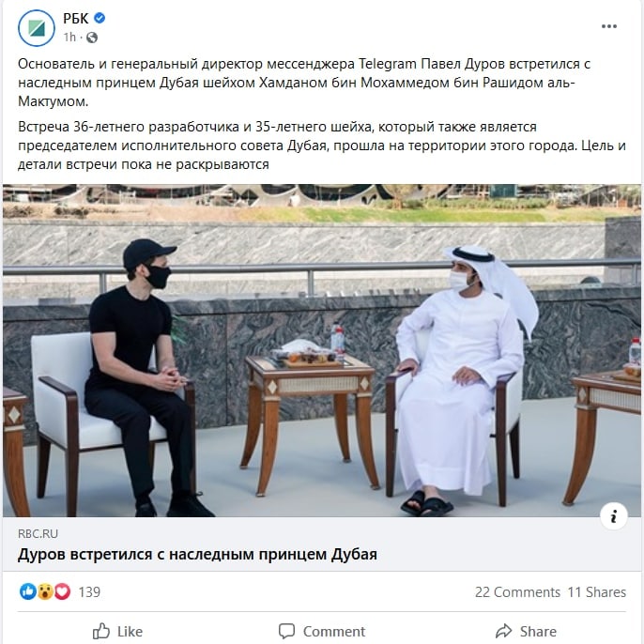
Task: Click the speech bubble Comment icon
Action: pyautogui.click(x=286, y=631)
